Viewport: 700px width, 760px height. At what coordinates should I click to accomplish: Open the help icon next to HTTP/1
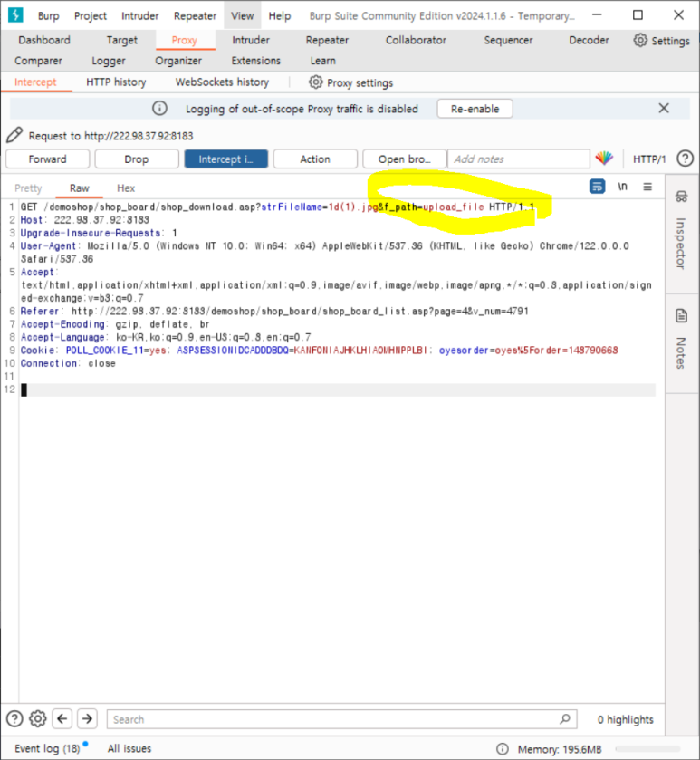pos(685,159)
